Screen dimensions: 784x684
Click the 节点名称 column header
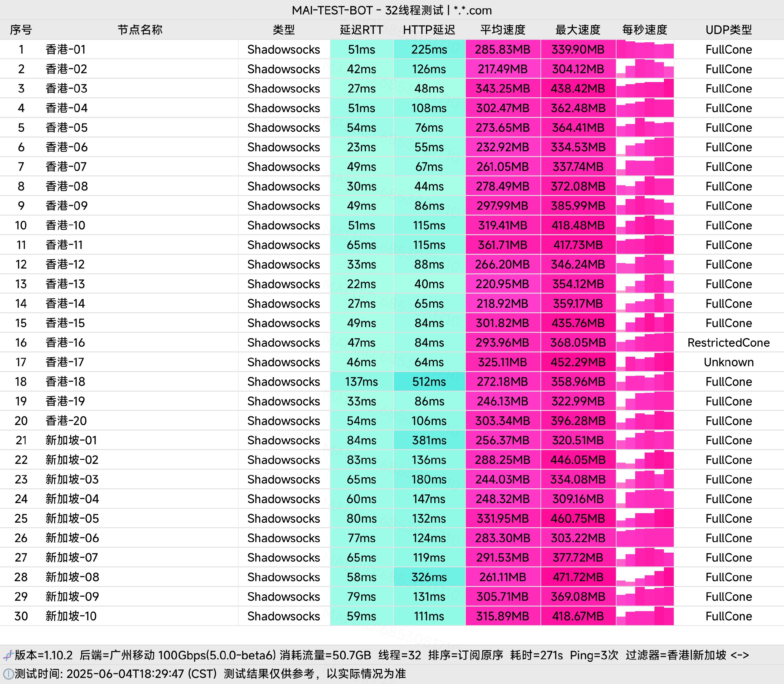point(140,30)
